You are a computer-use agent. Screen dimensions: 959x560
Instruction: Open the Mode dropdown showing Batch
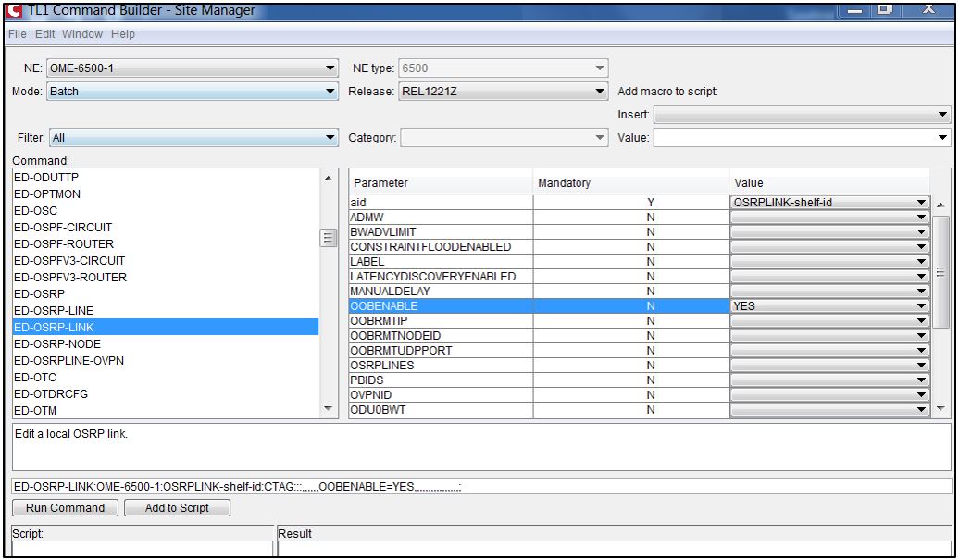(x=331, y=92)
